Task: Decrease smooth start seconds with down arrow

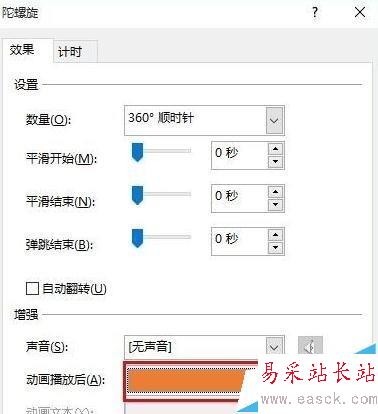Action: tap(275, 162)
